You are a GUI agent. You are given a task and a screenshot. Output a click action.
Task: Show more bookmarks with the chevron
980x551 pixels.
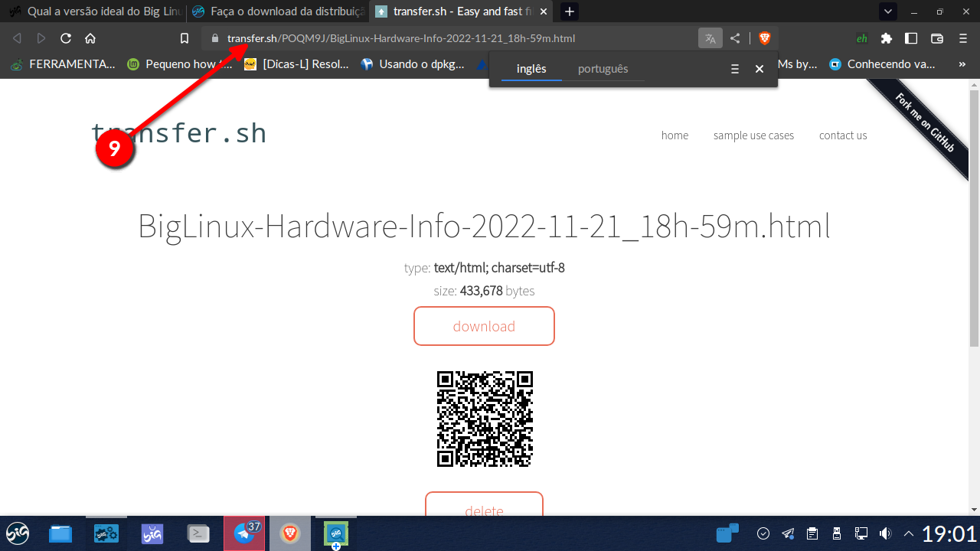962,64
